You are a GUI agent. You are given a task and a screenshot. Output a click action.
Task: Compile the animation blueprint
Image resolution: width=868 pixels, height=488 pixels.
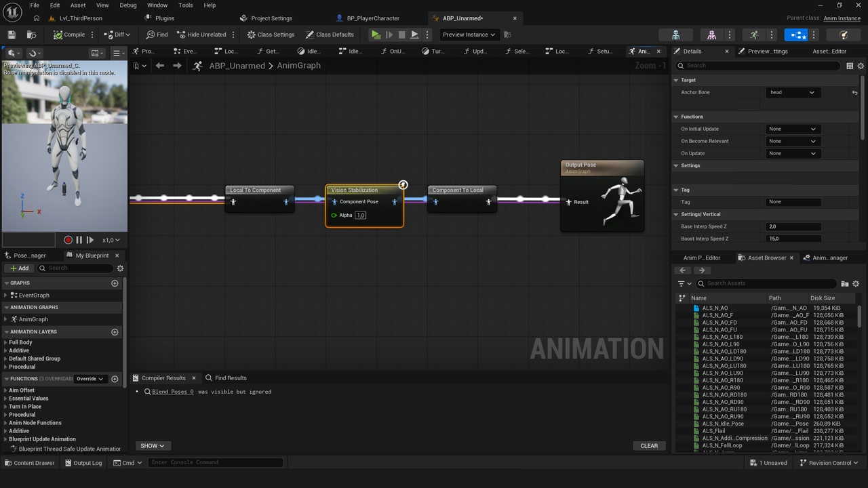coord(69,35)
